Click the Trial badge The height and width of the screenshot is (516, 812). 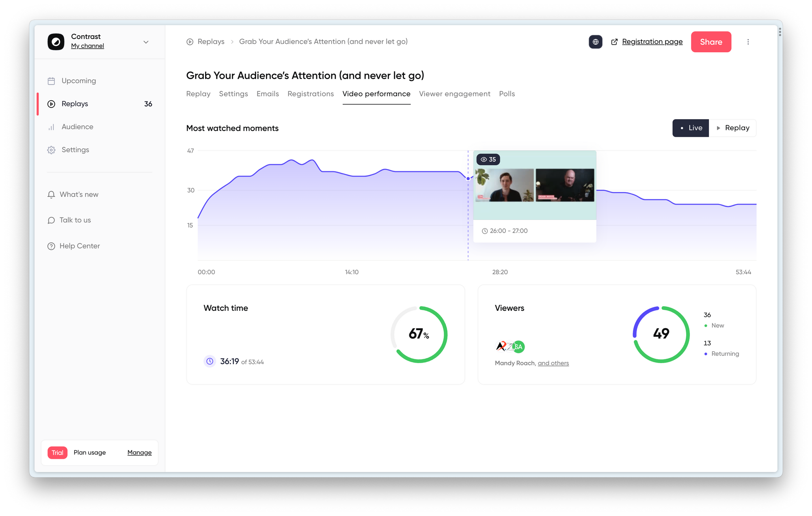pyautogui.click(x=57, y=453)
